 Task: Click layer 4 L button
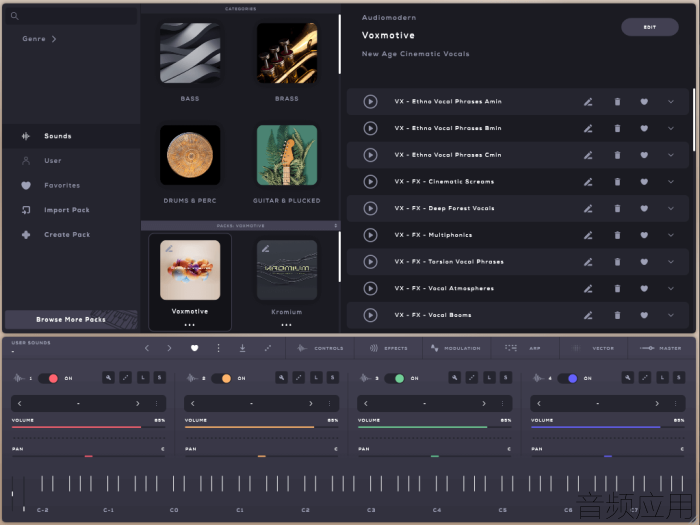(x=662, y=378)
